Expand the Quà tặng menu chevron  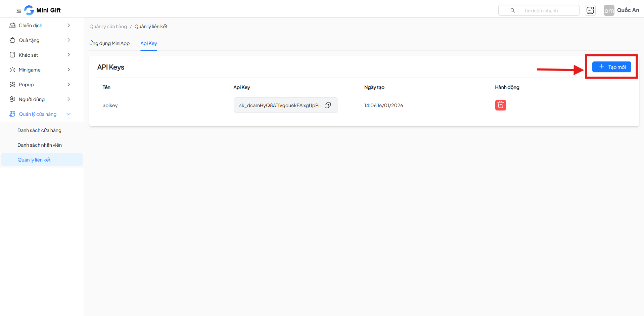(68, 40)
